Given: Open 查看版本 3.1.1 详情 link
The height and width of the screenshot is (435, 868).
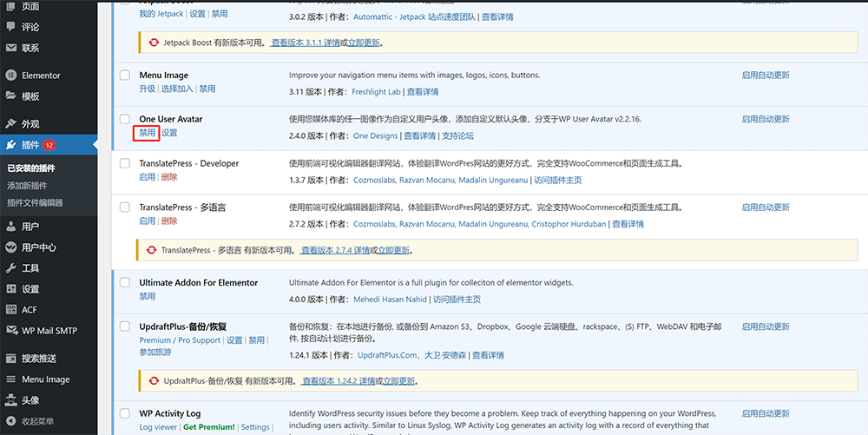Looking at the screenshot, I should click(x=305, y=43).
